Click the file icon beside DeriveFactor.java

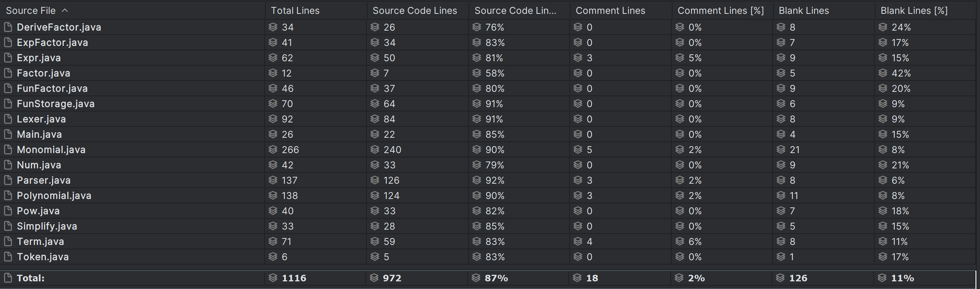click(8, 27)
